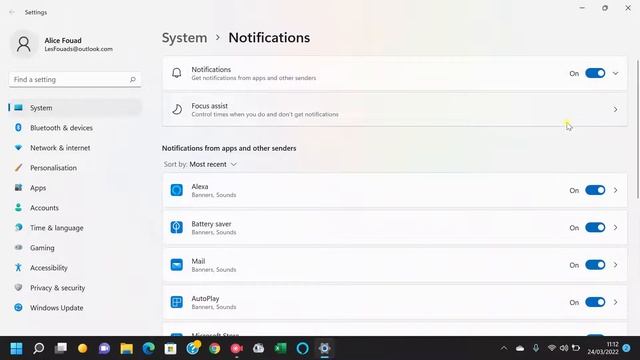Open Task View on the taskbar

60,348
